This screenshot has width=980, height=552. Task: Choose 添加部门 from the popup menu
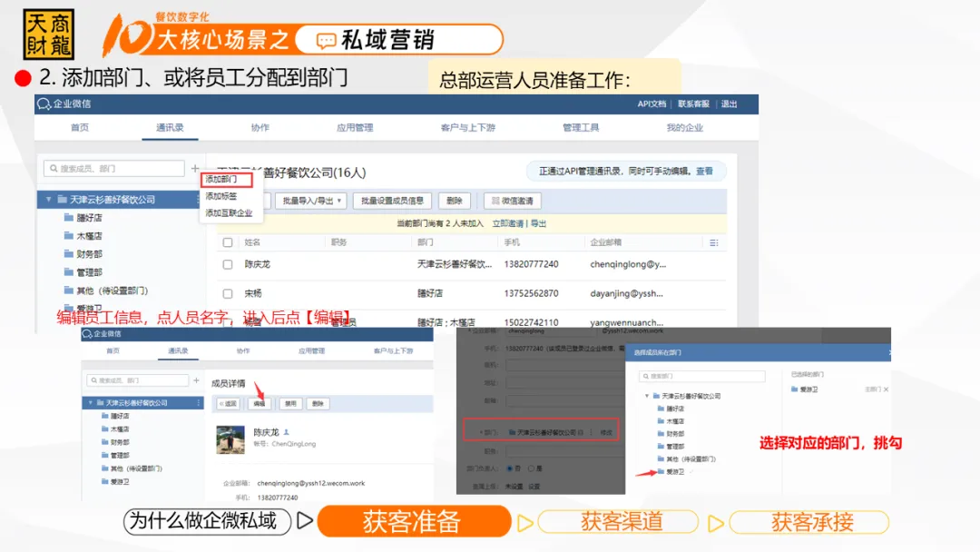tap(226, 180)
